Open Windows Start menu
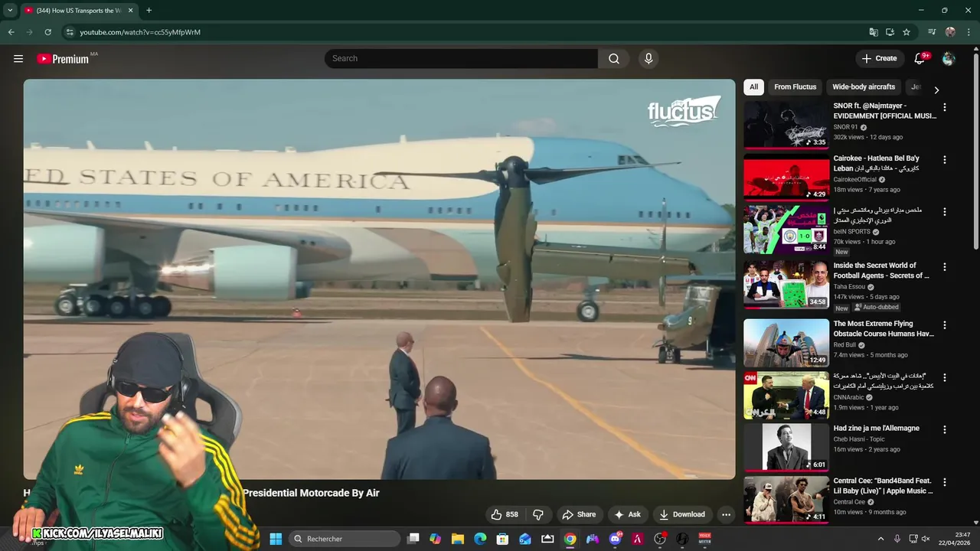 (x=276, y=539)
